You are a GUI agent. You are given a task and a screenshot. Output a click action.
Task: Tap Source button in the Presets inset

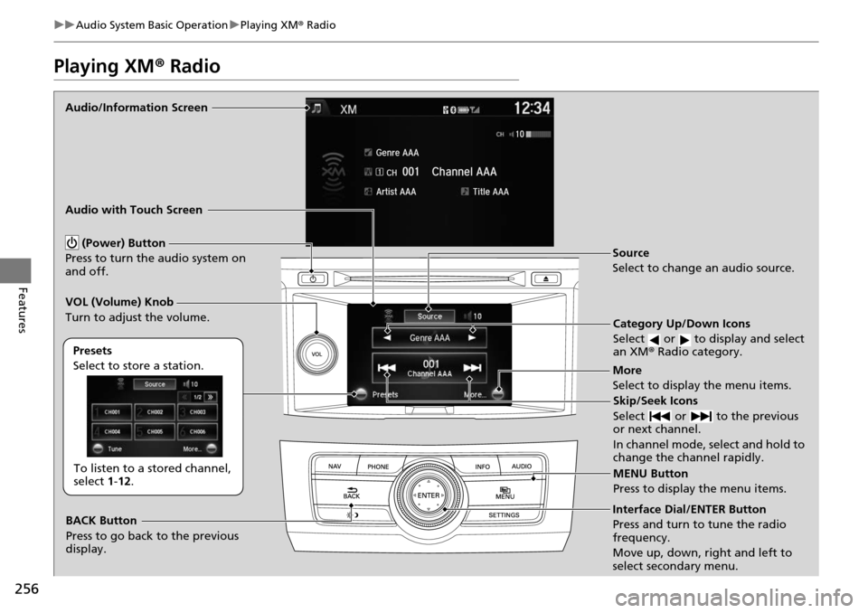(155, 383)
